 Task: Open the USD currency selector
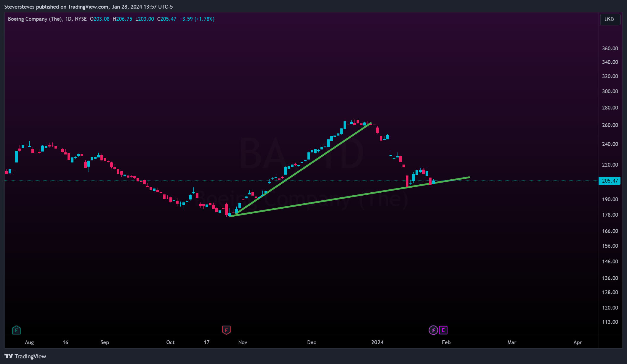click(610, 20)
